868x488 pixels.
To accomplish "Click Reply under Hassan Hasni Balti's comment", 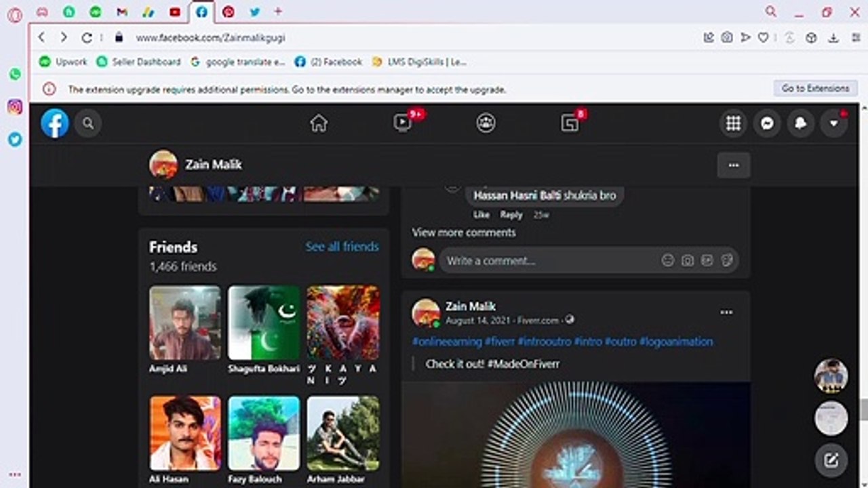I will [511, 215].
